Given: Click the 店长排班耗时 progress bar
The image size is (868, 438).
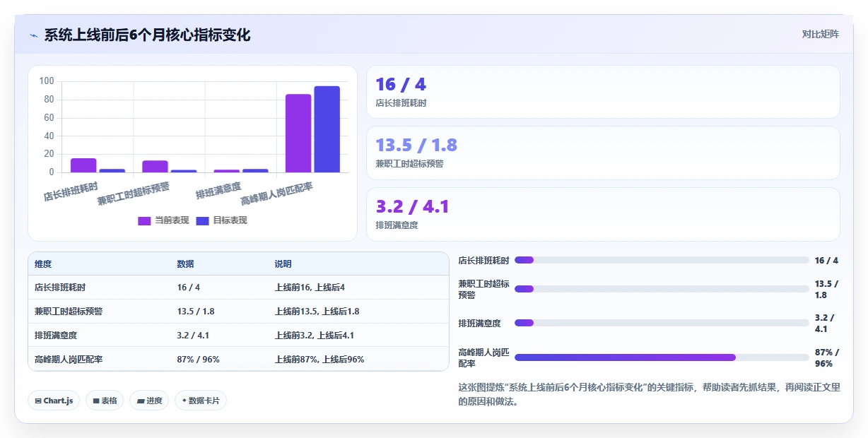Looking at the screenshot, I should tap(662, 260).
